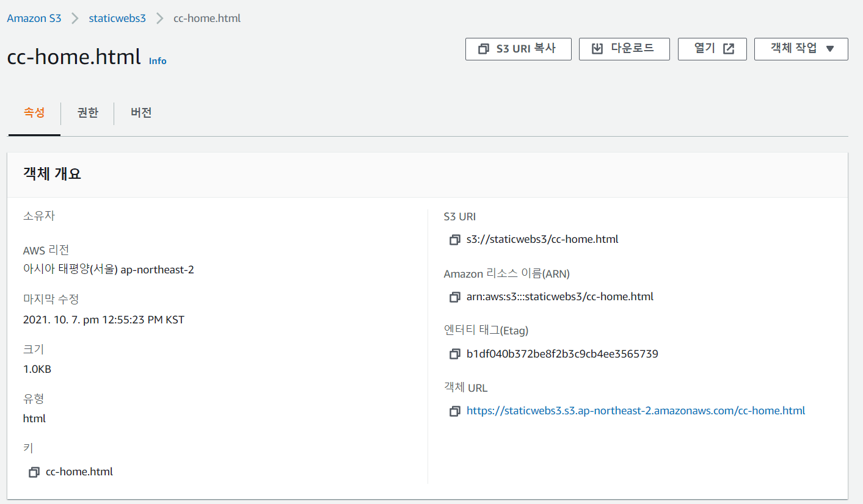Screen dimensions: 863x504
Task: Click the 엔터티 태그(Etag) label
Action: coord(486,331)
